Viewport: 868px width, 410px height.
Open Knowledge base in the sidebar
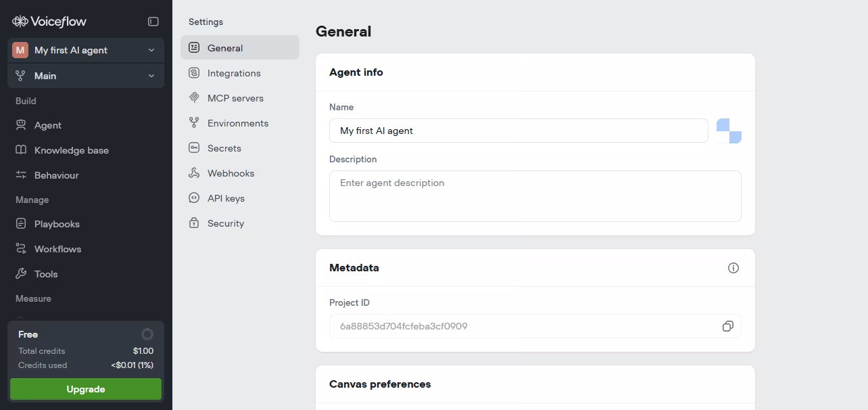pos(86,150)
